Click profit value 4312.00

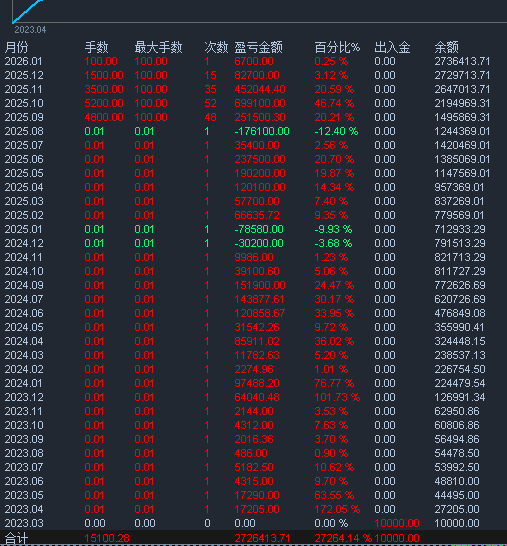pyautogui.click(x=254, y=425)
